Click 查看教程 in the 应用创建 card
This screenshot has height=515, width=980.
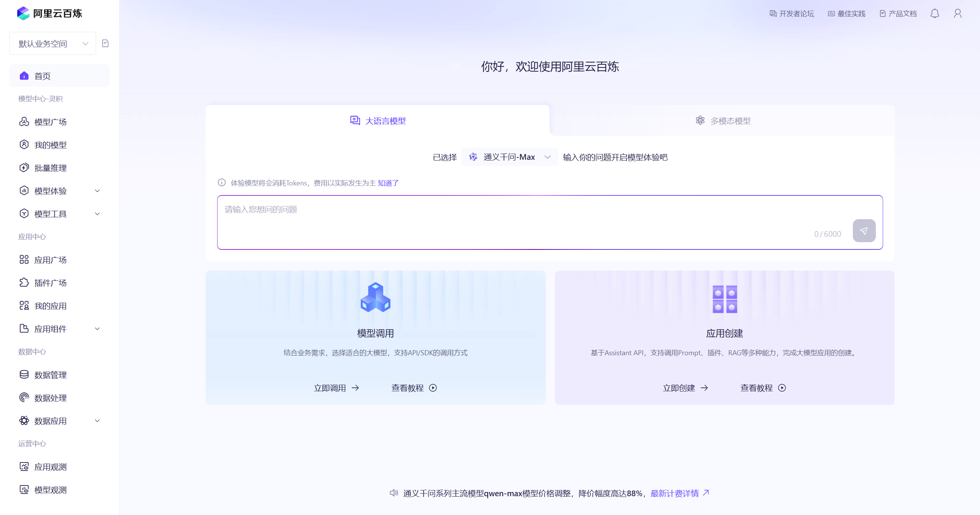pyautogui.click(x=763, y=388)
